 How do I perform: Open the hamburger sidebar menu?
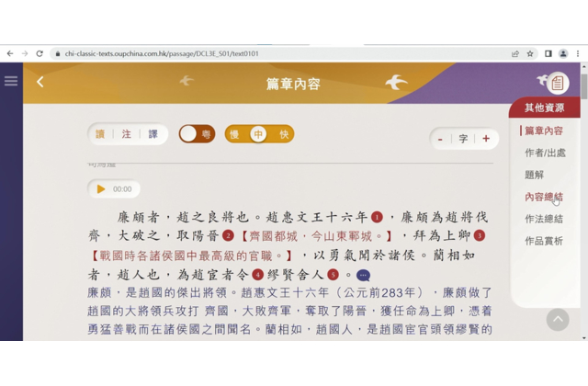11,82
